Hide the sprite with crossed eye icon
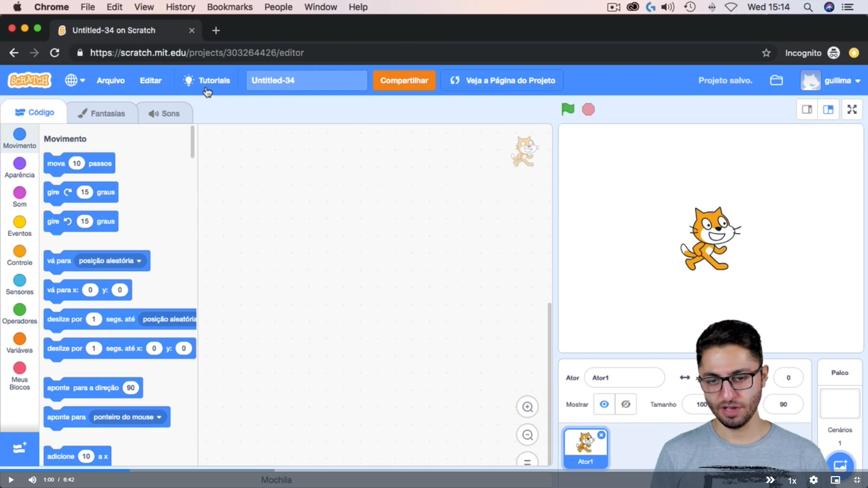 626,404
